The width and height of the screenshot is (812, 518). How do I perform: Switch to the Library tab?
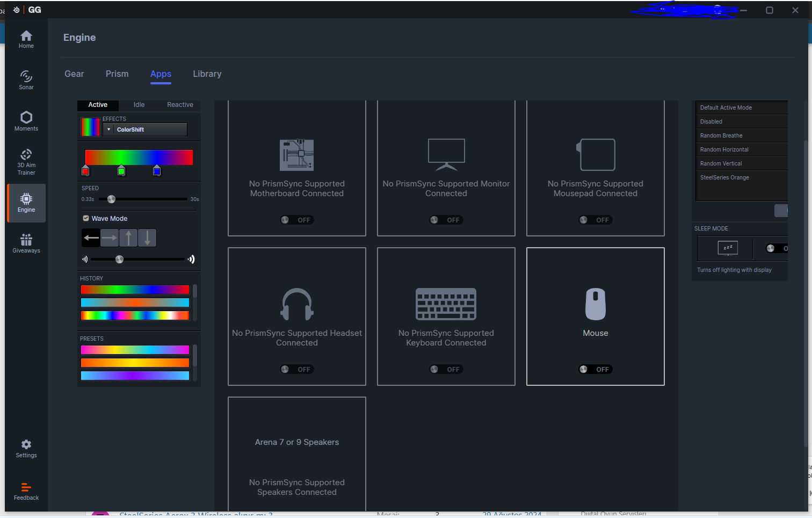[207, 74]
